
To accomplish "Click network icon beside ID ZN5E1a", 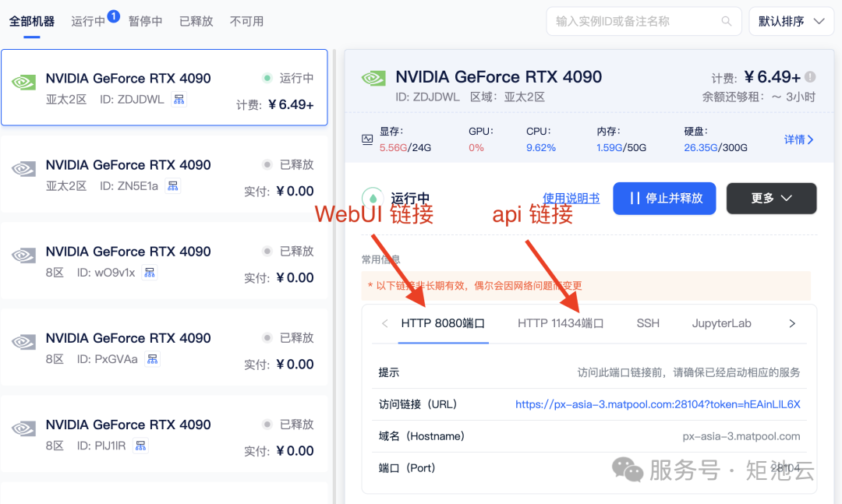I will (x=172, y=185).
